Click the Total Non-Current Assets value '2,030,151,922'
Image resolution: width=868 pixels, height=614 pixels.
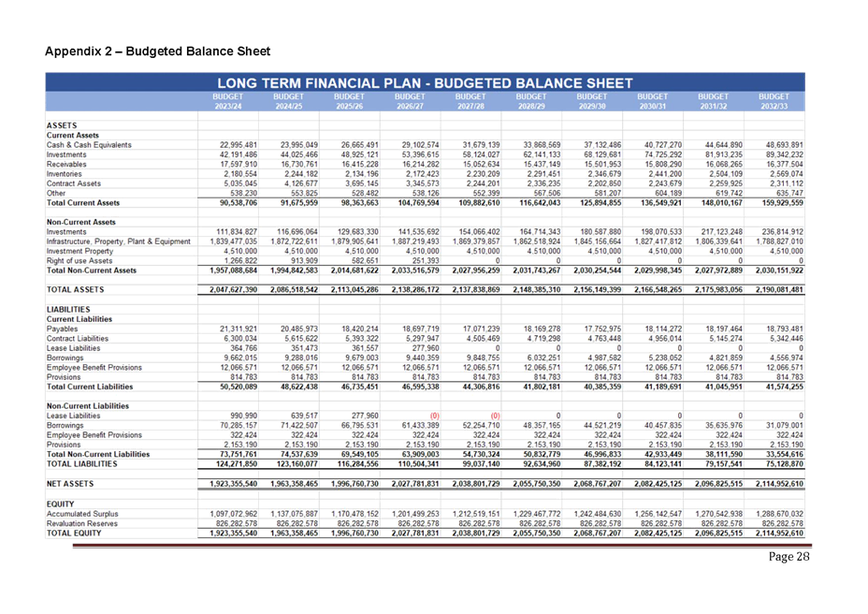pyautogui.click(x=779, y=270)
